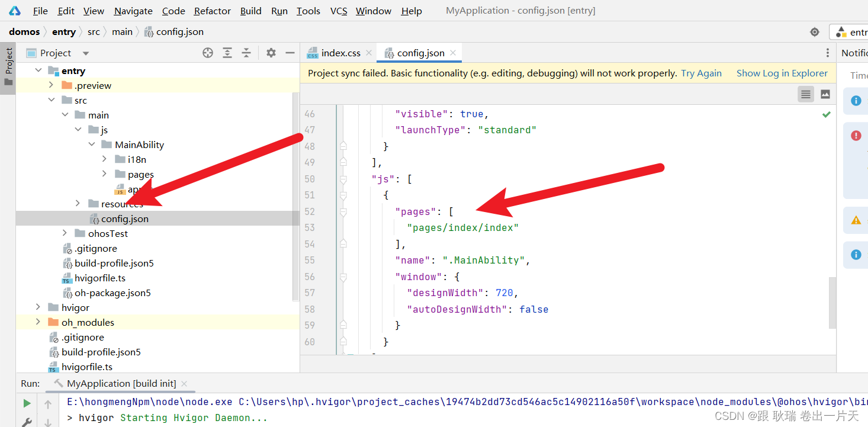
Task: Hide the Project panel with minus icon
Action: (290, 53)
